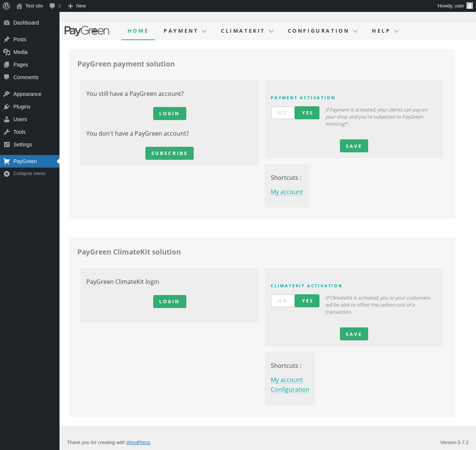Viewport: 476px width, 450px height.
Task: Click the Tools wrench icon
Action: pos(7,132)
